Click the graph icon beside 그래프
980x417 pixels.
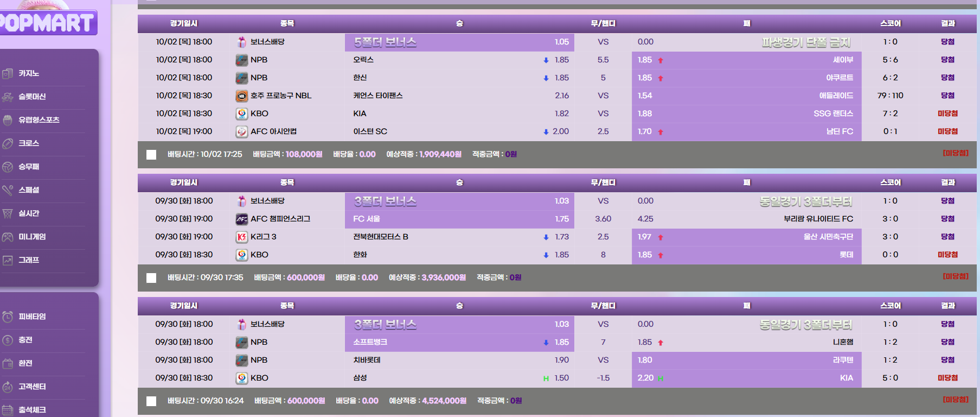click(8, 260)
